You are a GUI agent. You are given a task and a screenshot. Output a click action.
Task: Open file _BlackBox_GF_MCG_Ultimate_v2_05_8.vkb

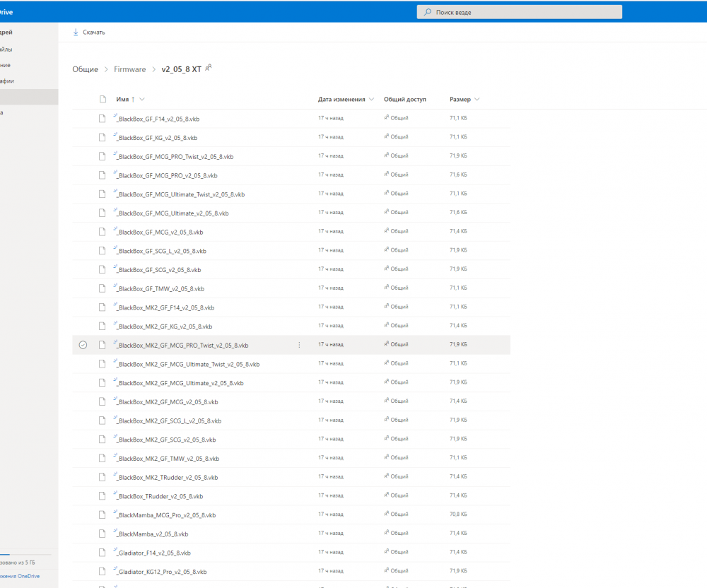[173, 213]
